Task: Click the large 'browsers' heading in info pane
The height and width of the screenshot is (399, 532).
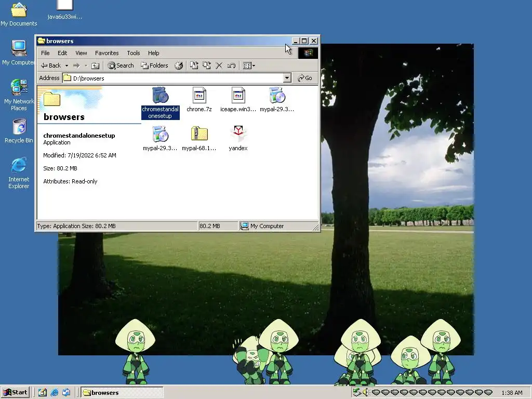Action: [64, 117]
